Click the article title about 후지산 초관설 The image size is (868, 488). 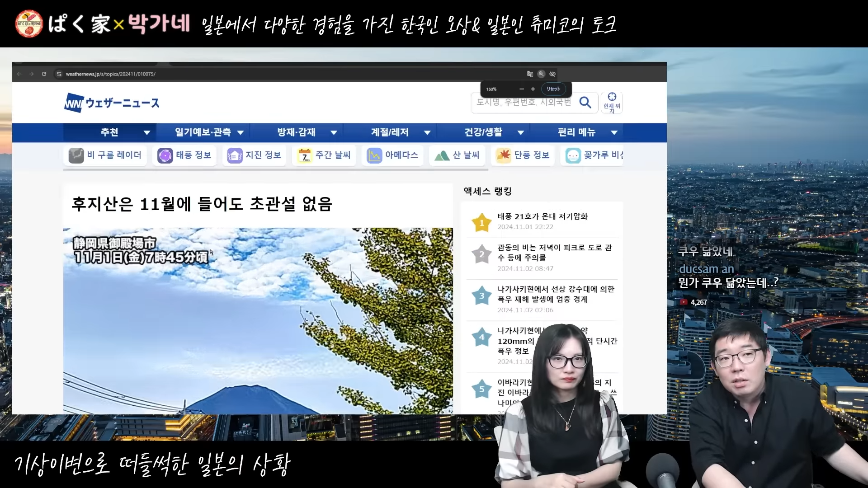[x=202, y=204]
